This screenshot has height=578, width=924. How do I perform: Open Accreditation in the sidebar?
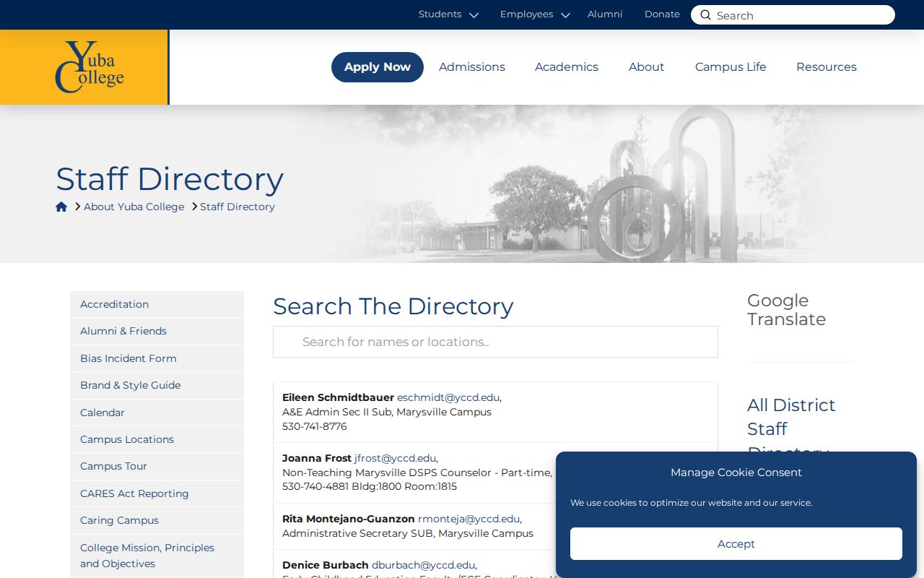(157, 304)
